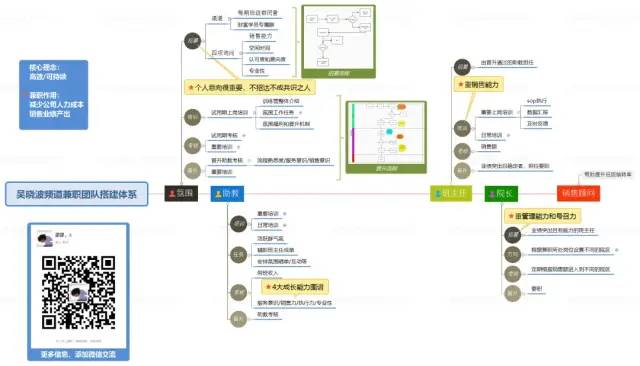The image size is (640, 366).
Task: Click the 活跃群气氛 subtopic
Action: (270, 238)
